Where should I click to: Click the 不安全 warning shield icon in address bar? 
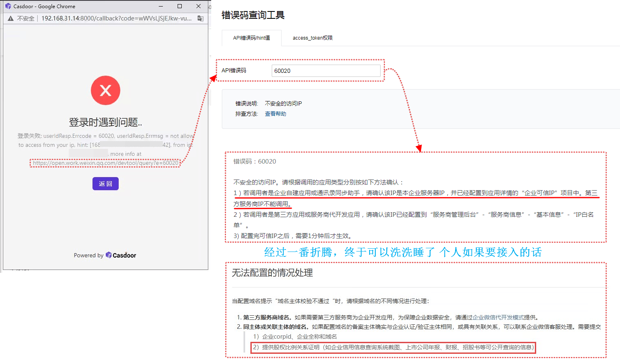pyautogui.click(x=10, y=18)
